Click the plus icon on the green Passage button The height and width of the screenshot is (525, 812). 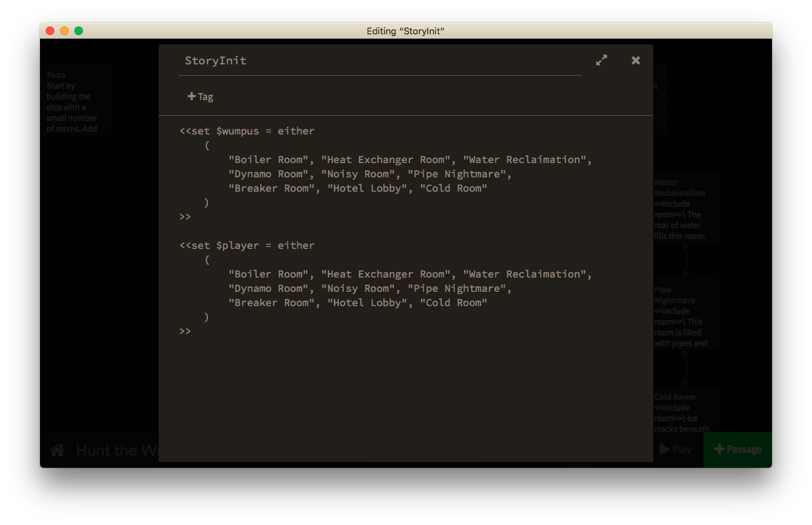coord(718,449)
